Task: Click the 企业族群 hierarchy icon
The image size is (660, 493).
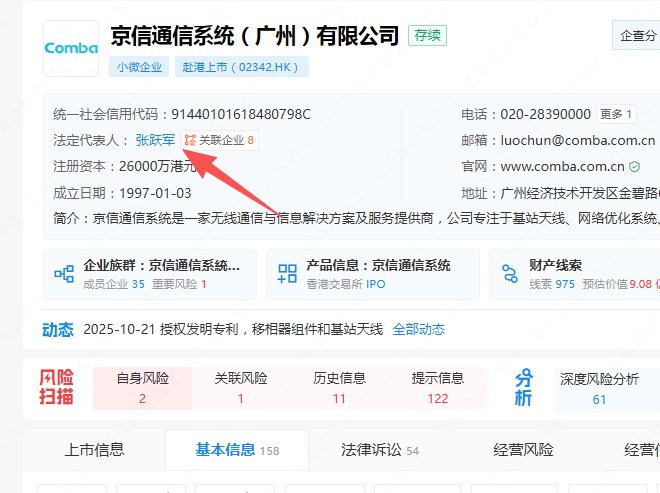Action: point(64,274)
